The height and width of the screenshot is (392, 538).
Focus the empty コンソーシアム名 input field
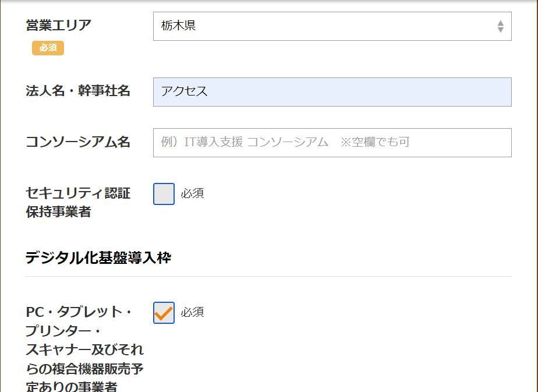(x=332, y=143)
